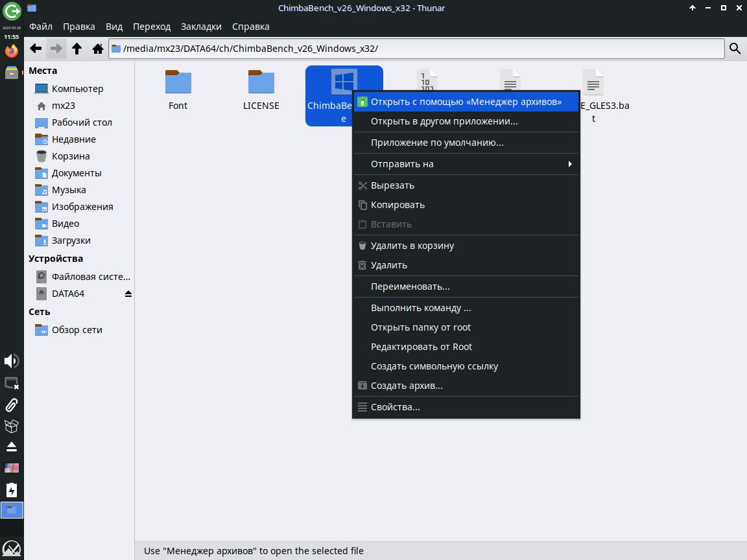Screen dimensions: 747x560
Task: Choose Удалить permanently in context menu
Action: (x=466, y=265)
